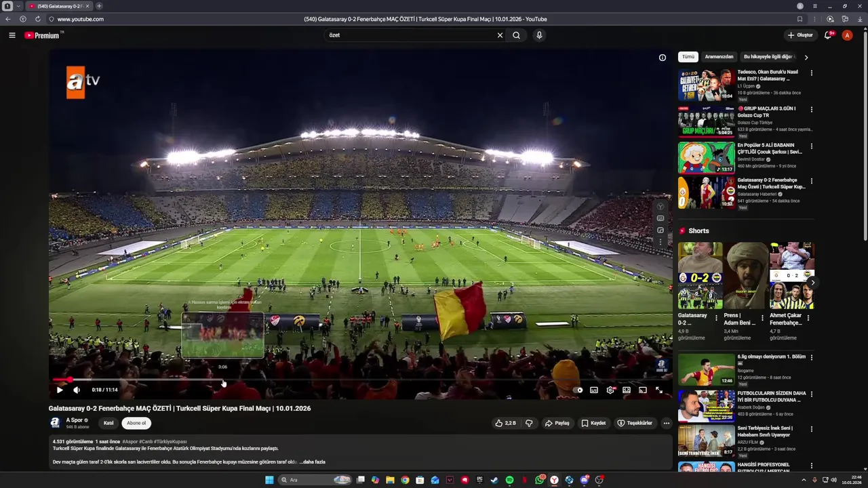Open the notifications bell
868x488 pixels.
pos(827,35)
